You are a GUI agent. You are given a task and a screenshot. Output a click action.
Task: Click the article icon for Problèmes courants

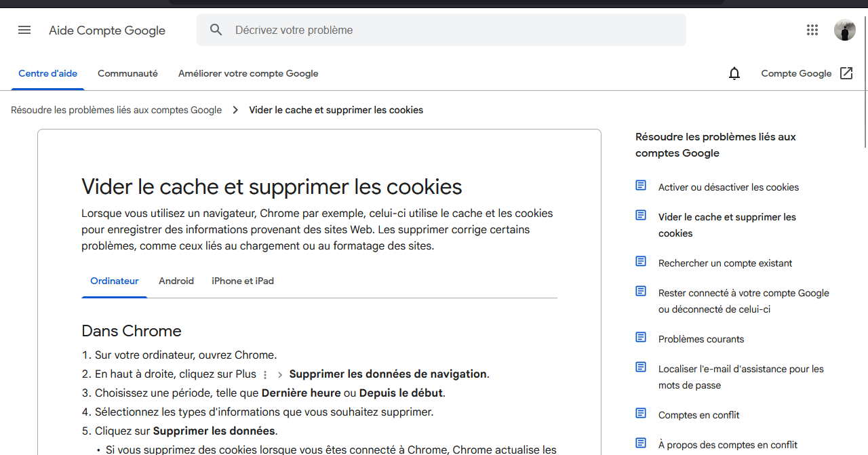coord(641,337)
